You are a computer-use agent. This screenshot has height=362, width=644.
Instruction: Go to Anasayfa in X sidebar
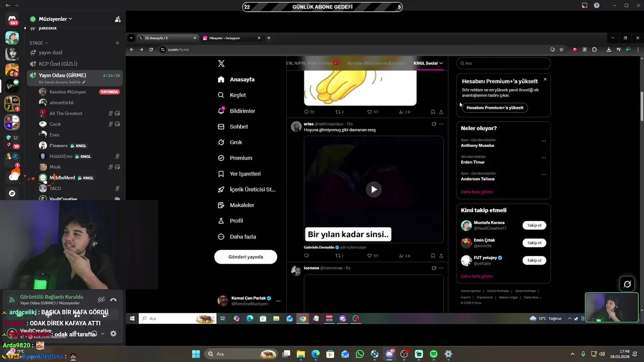[236, 79]
